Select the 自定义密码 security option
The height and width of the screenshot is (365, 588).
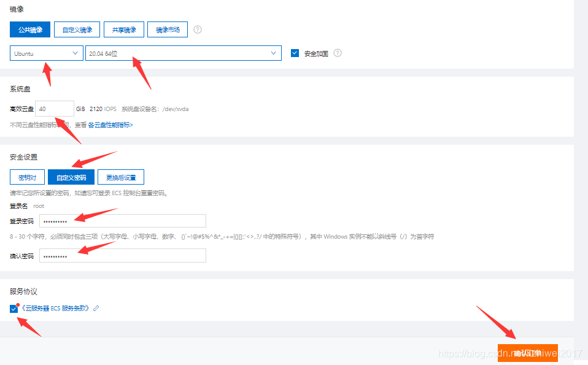click(71, 177)
